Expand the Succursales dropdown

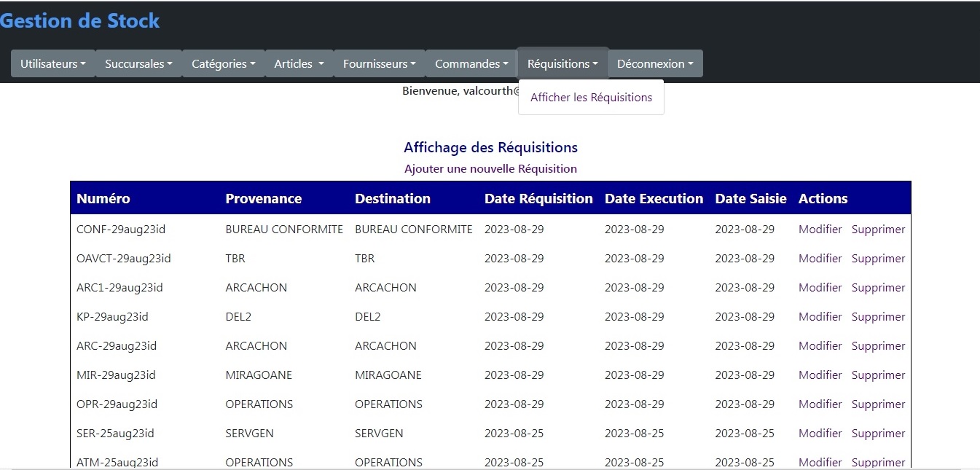138,64
